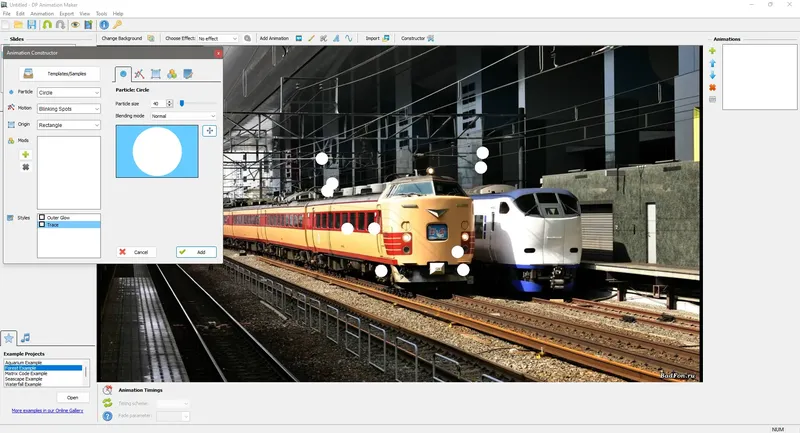The width and height of the screenshot is (800, 433).
Task: Switch to the Motion tab in constructor
Action: pos(139,74)
